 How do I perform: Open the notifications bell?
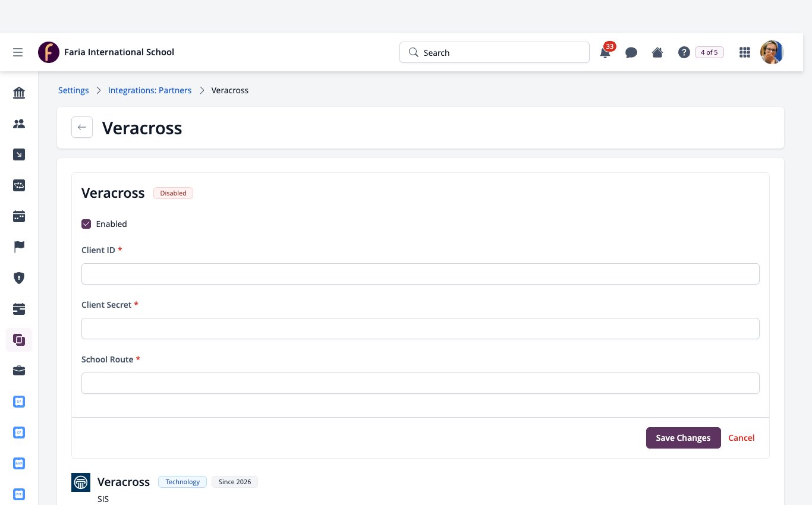pos(605,52)
